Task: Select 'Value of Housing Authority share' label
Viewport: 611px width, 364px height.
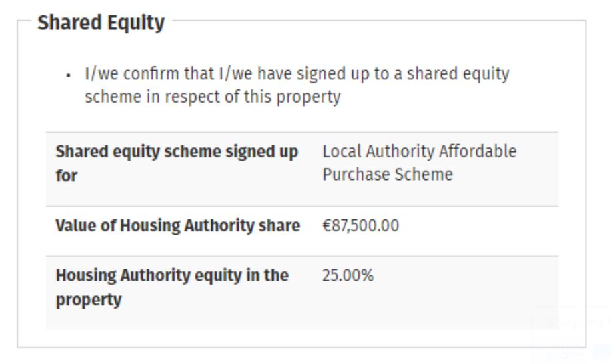Action: point(177,226)
